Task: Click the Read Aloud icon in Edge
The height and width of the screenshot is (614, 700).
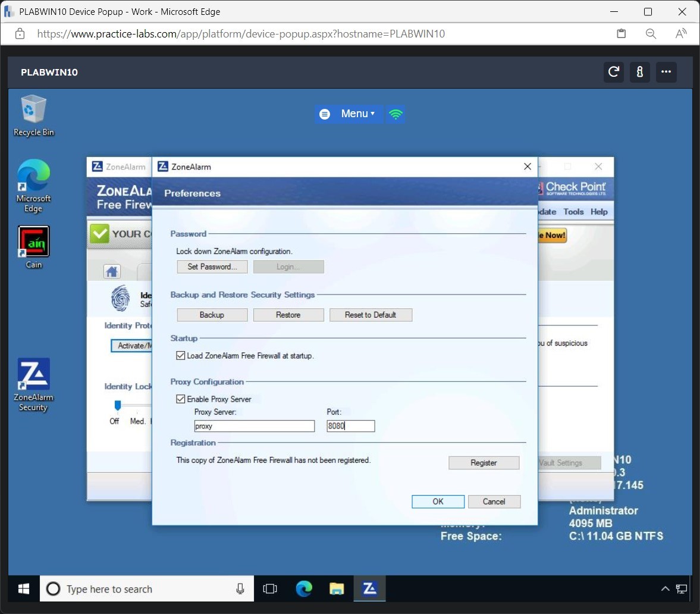Action: coord(681,34)
